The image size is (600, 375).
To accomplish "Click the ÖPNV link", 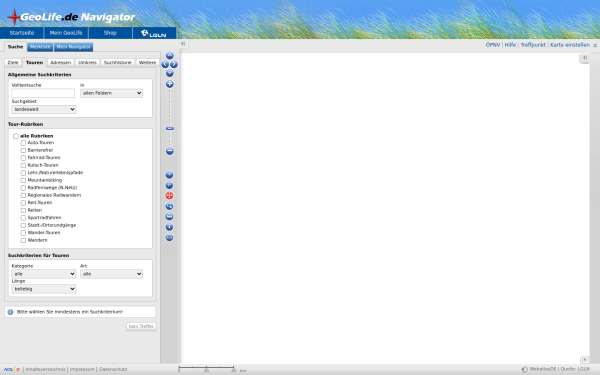I will pos(493,45).
